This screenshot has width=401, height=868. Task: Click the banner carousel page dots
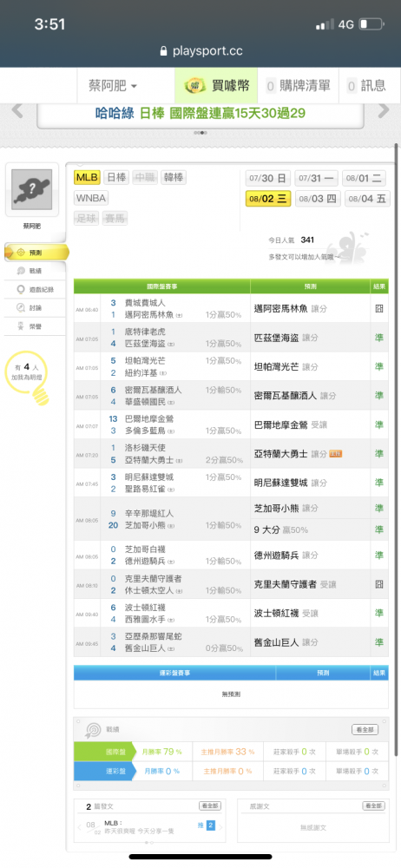pos(200,133)
